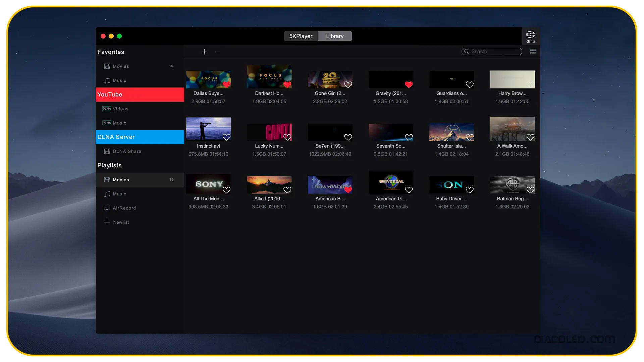Select the DLNA Server section
This screenshot has height=362, width=644.
click(140, 137)
